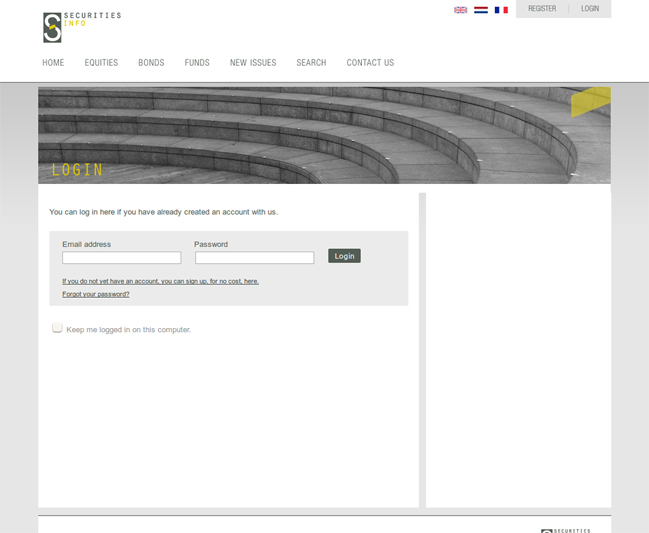Switch language to French via France flag
649x533 pixels.
tap(501, 10)
